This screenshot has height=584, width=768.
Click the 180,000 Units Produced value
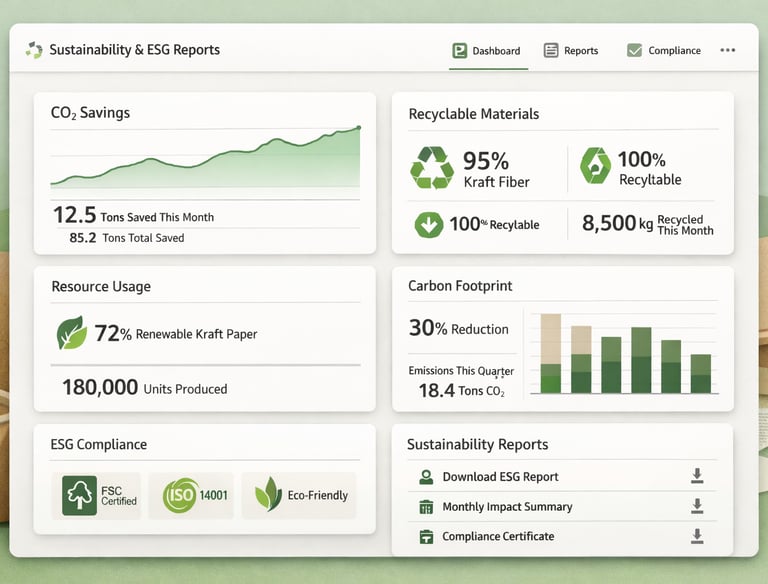144,388
